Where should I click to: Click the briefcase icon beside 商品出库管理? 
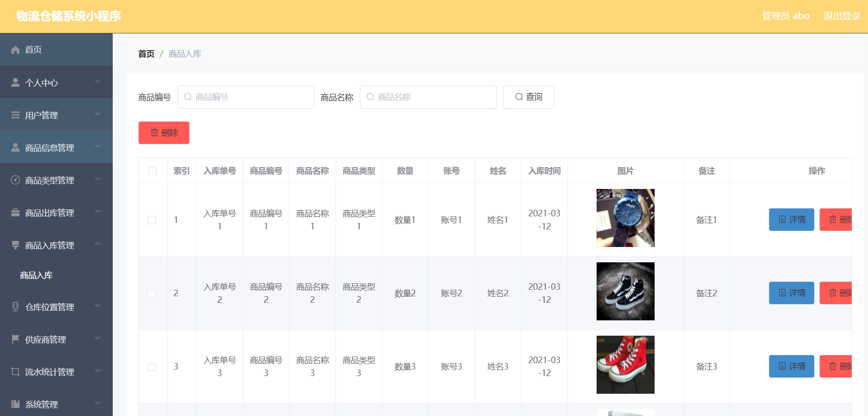coord(15,213)
